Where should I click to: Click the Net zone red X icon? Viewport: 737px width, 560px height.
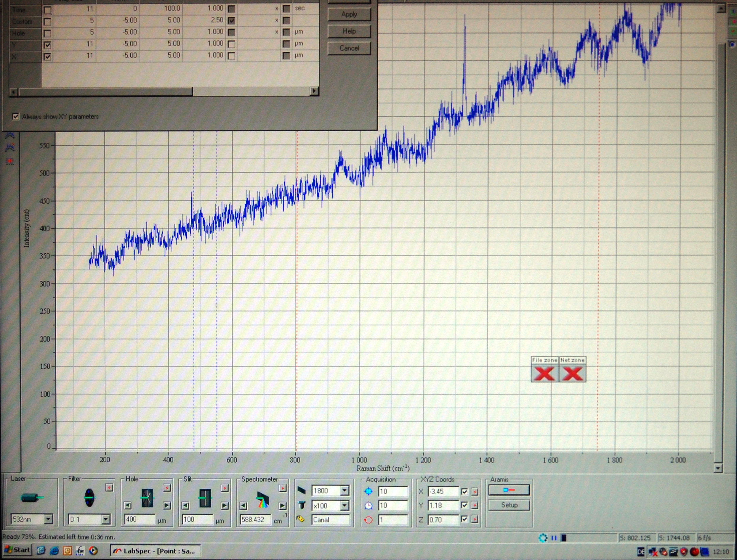pyautogui.click(x=573, y=373)
